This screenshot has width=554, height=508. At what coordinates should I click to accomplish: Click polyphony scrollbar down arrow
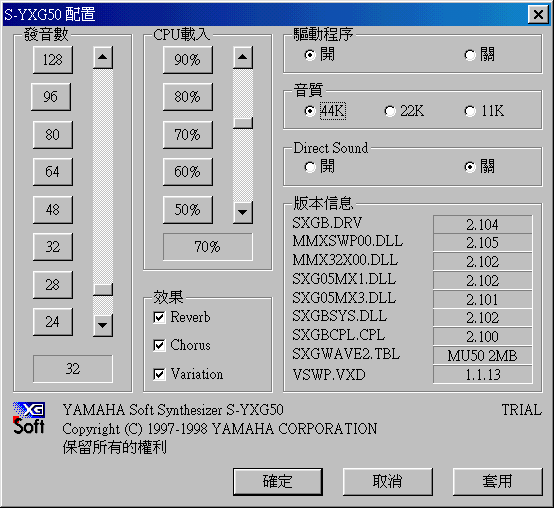point(103,325)
